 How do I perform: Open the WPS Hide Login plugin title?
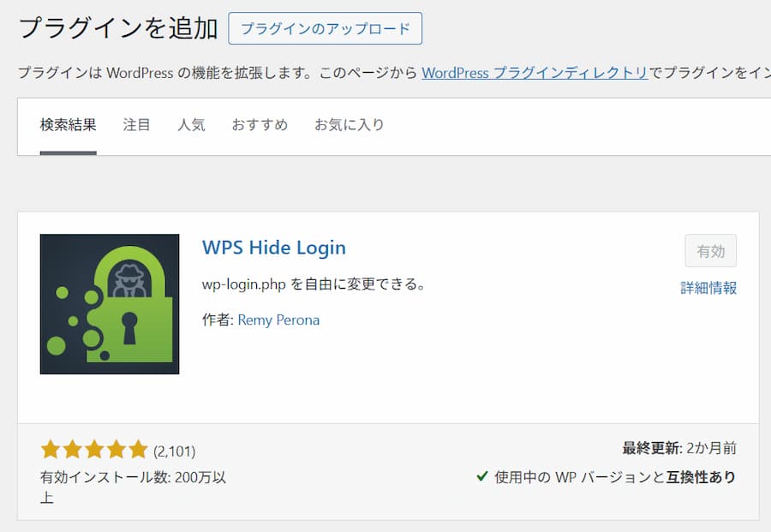pos(273,248)
